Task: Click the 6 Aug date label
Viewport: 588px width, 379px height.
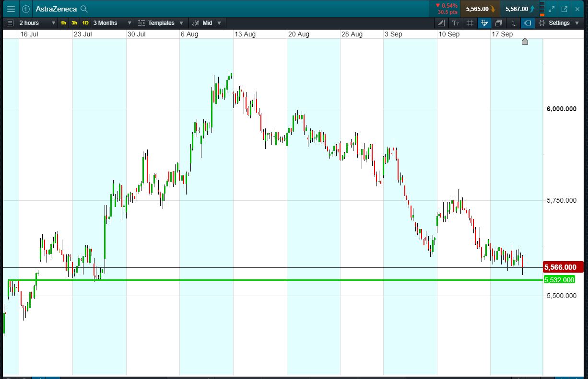Action: pos(189,34)
